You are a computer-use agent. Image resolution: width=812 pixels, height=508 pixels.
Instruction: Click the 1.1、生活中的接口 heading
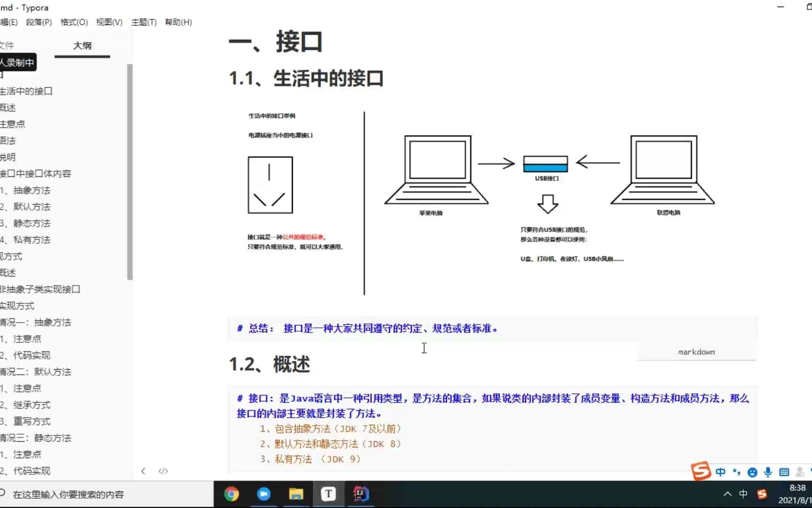(x=306, y=79)
